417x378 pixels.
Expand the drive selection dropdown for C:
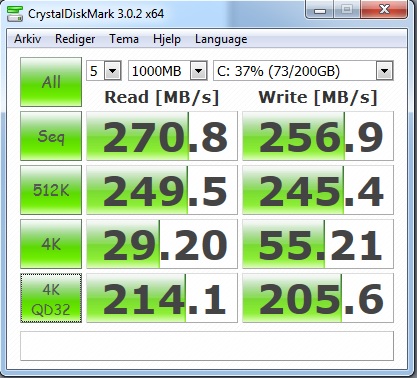384,71
